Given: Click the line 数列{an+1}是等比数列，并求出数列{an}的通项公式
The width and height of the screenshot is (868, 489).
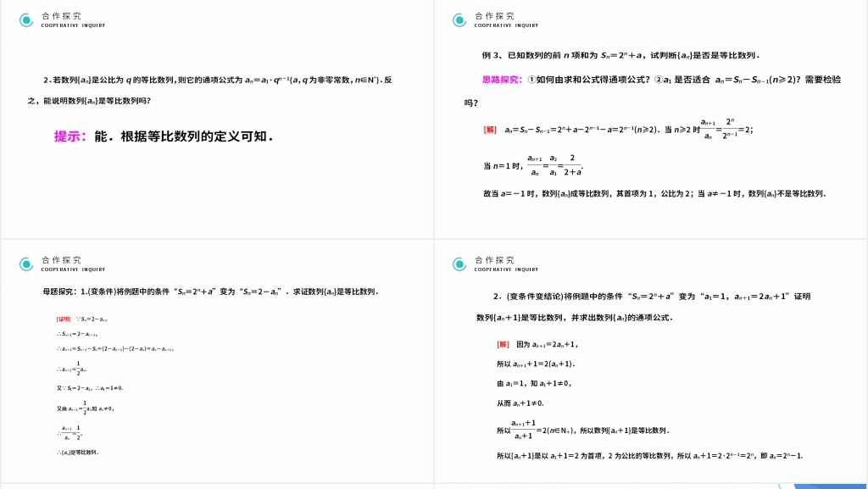Looking at the screenshot, I should pyautogui.click(x=575, y=318).
